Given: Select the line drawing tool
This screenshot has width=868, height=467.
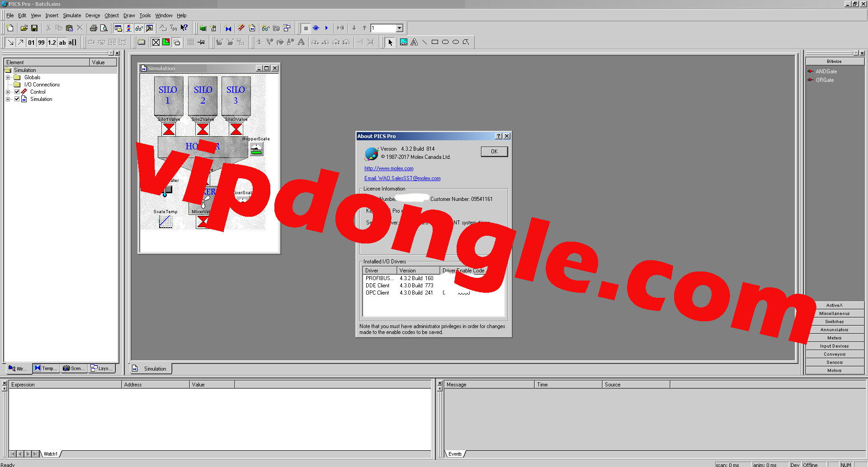Looking at the screenshot, I should [x=425, y=42].
